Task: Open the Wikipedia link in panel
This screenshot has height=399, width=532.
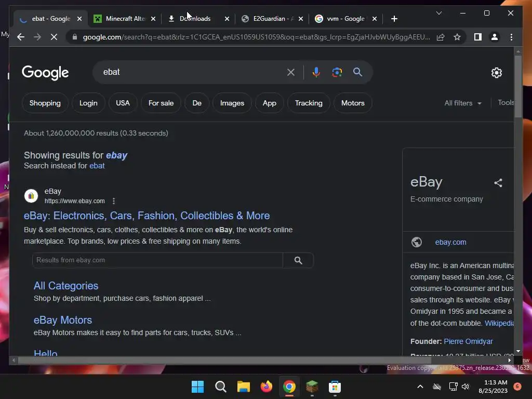Action: coord(499,323)
